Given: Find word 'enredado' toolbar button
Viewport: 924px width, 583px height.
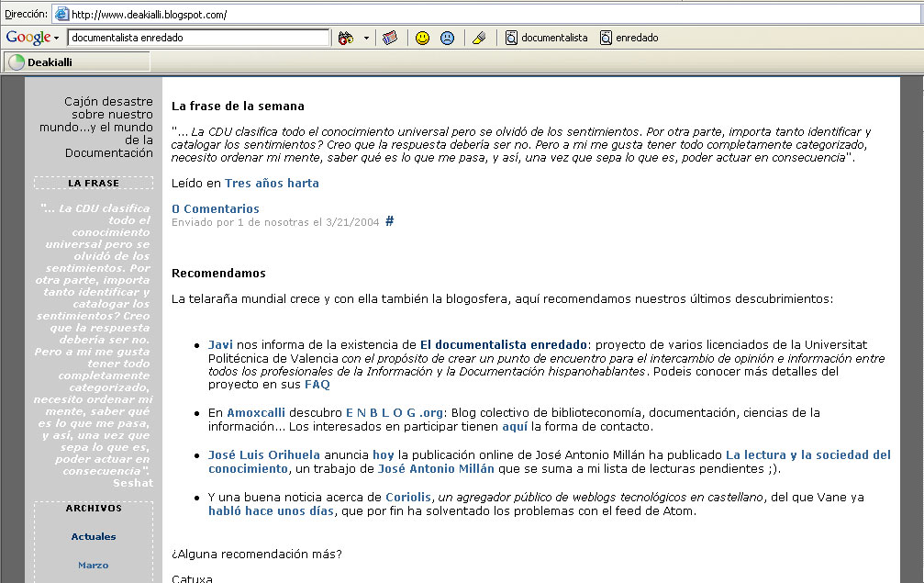Looking at the screenshot, I should coord(629,38).
